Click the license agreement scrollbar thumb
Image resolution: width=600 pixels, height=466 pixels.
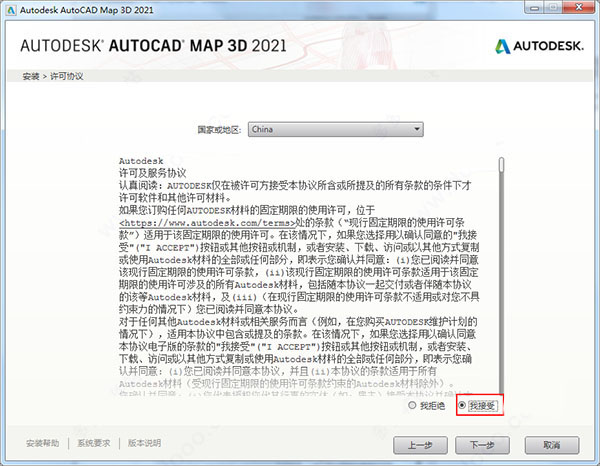(x=502, y=165)
